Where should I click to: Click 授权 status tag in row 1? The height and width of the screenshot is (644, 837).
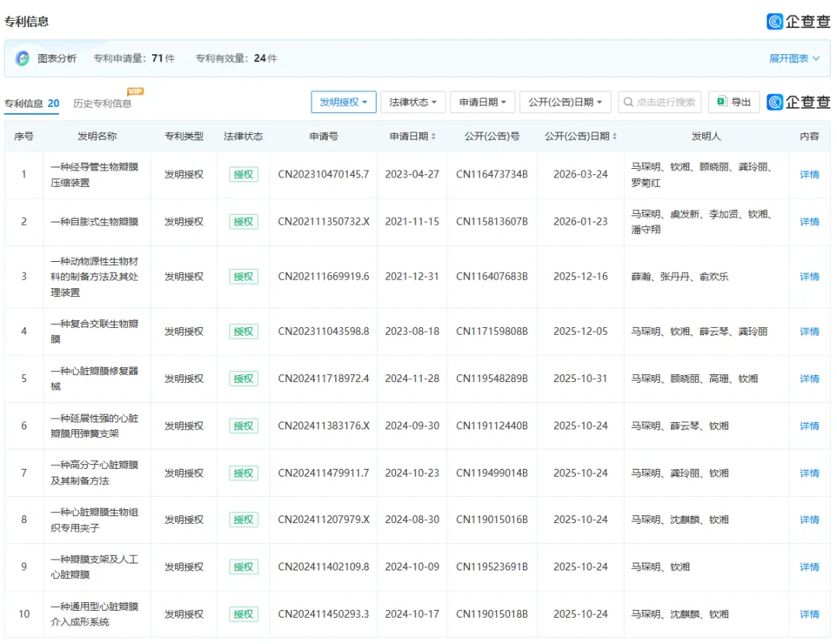point(243,174)
